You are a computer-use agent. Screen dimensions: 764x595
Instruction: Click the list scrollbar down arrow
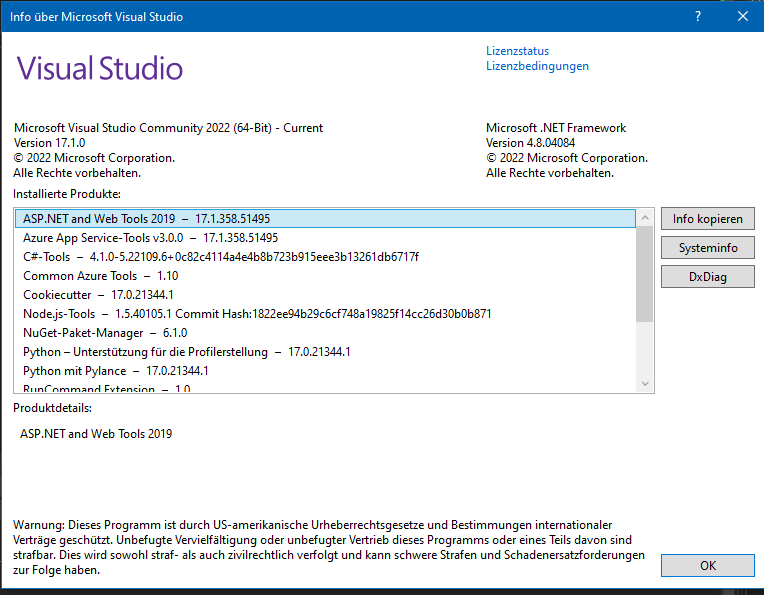pos(645,384)
